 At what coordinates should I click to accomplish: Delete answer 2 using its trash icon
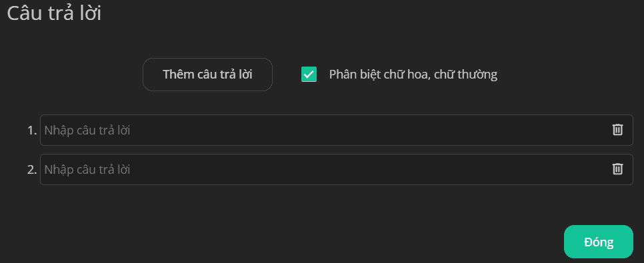tap(618, 169)
